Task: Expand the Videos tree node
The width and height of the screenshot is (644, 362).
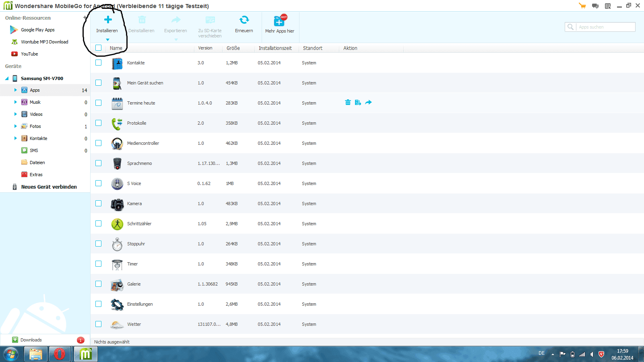Action: point(15,114)
